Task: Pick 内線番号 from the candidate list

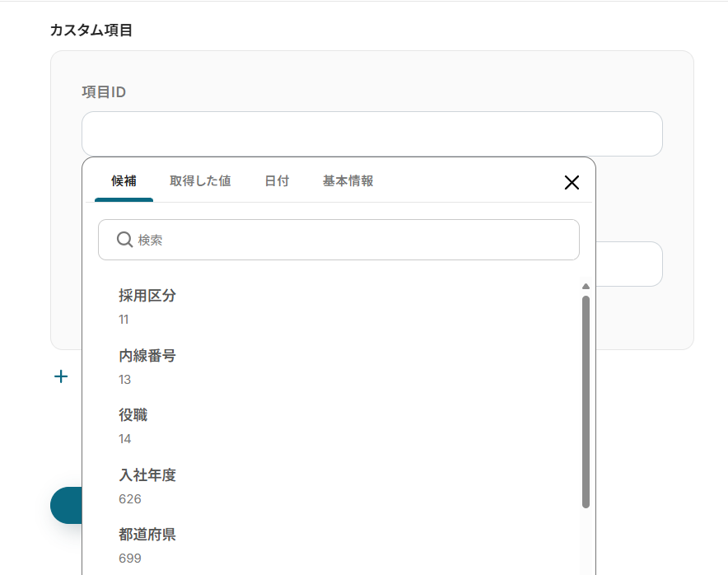Action: (x=147, y=356)
